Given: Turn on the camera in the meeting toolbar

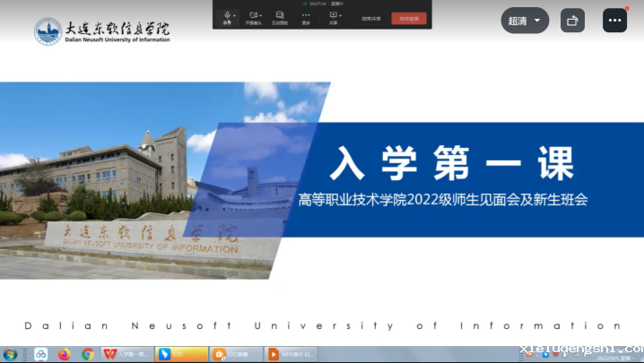Looking at the screenshot, I should [253, 15].
